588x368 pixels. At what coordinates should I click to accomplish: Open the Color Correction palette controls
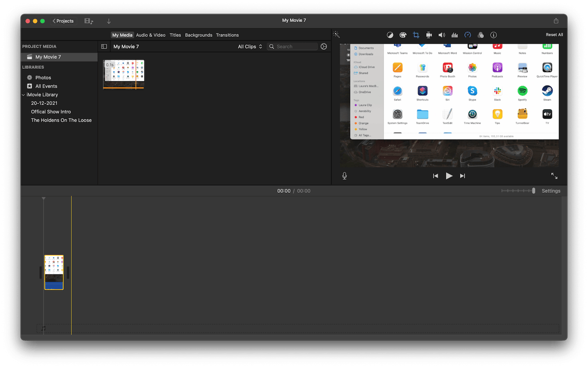click(403, 35)
